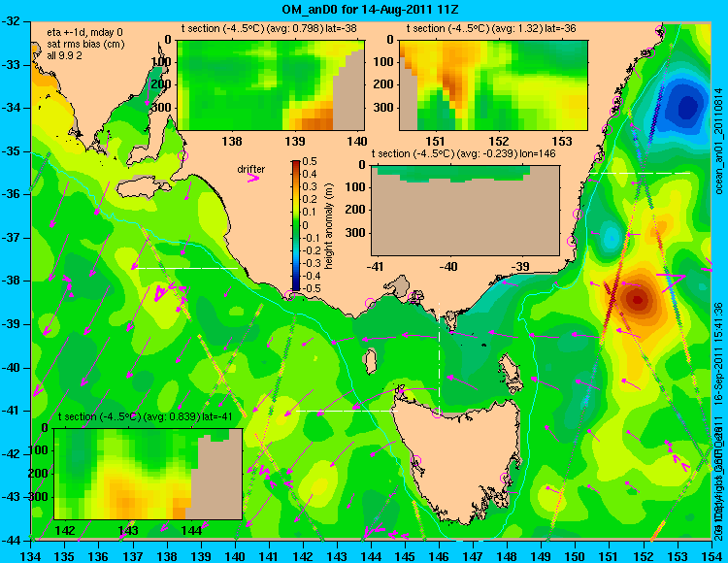Click the 0.5 tick on the colorbar
728x563 pixels.
tap(310, 161)
